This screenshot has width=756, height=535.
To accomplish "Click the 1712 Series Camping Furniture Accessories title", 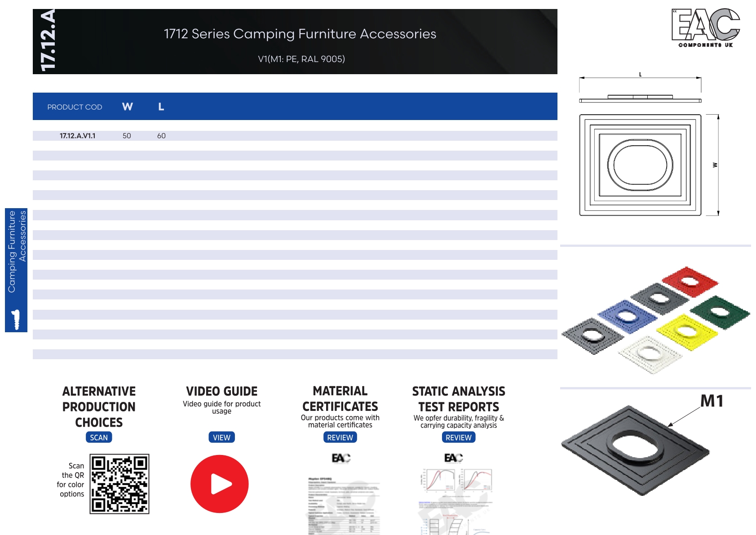I will [x=300, y=34].
